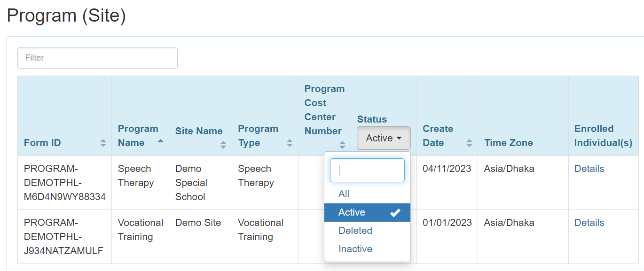Open Details link for Speech Therapy program
644x271 pixels.
click(x=589, y=169)
